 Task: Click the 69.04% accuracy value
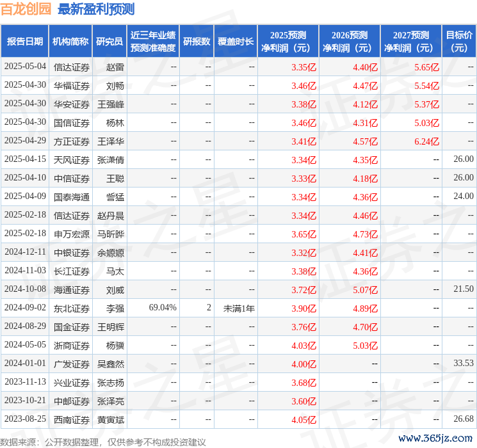coord(163,307)
